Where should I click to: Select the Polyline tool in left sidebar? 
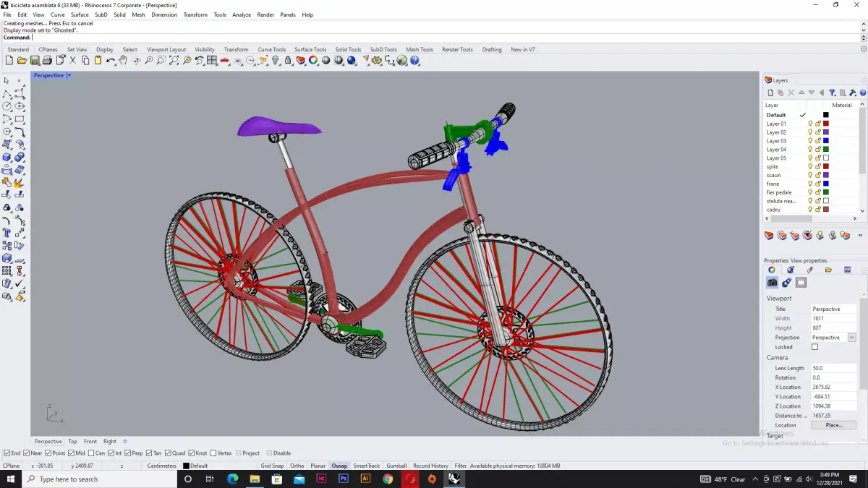7,94
